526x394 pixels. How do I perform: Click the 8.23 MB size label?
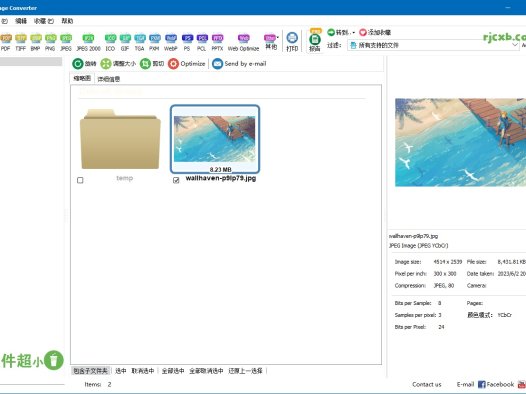[220, 169]
